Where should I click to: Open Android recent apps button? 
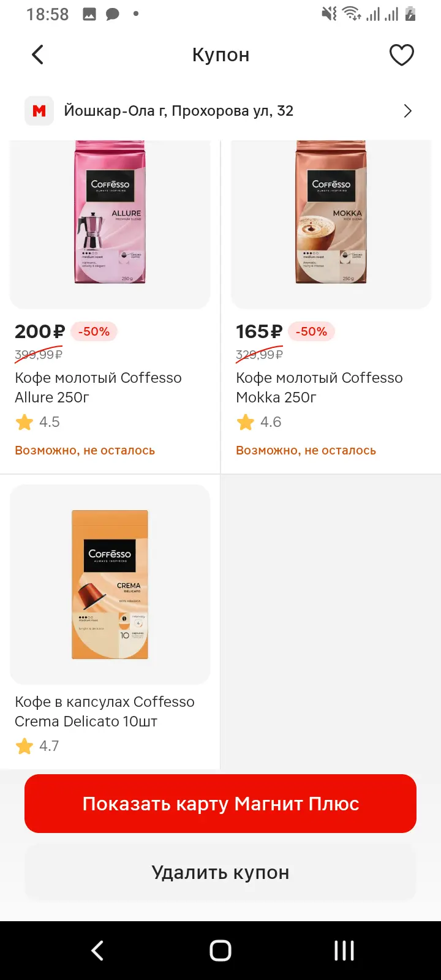344,951
